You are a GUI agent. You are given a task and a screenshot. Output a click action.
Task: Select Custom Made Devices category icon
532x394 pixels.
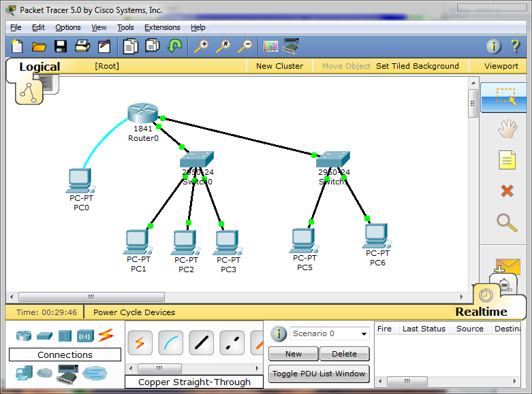tap(68, 374)
